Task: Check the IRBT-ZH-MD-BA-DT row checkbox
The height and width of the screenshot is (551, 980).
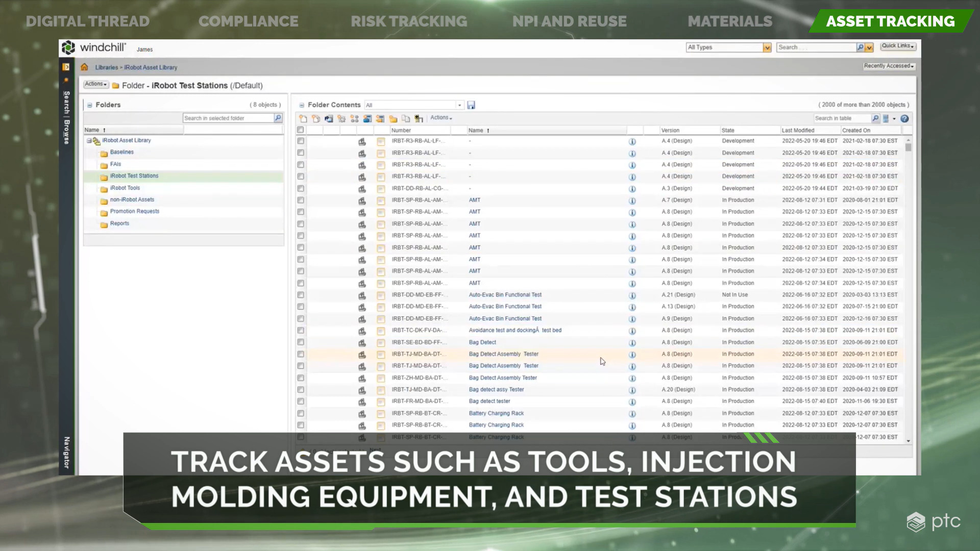Action: click(x=301, y=378)
